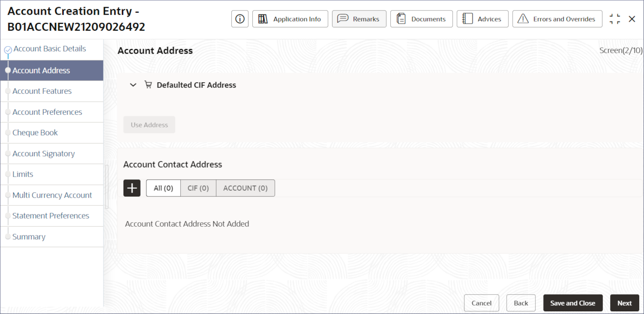Select the ACCOUNT (0) address filter
Viewport: 644px width, 314px height.
[x=246, y=188]
